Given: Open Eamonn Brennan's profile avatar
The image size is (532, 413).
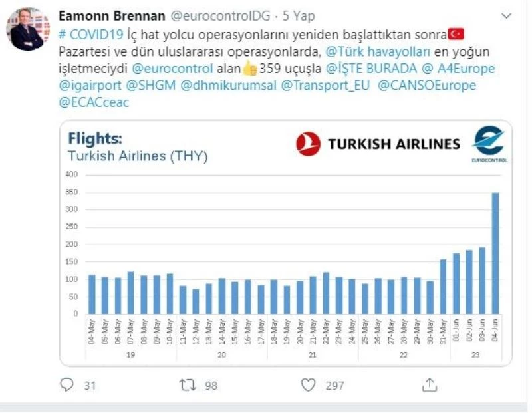Looking at the screenshot, I should pos(27,29).
